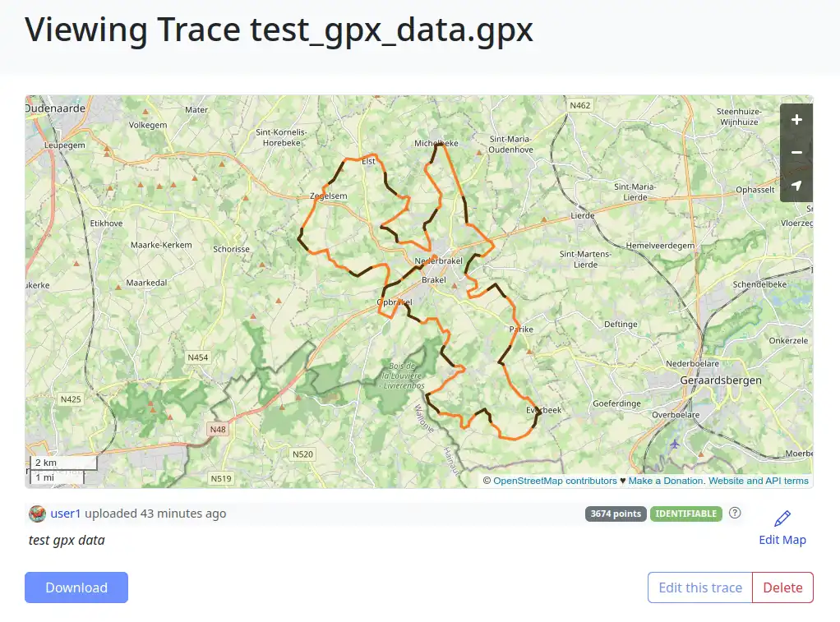Click the IDENTIFIABLE visibility badge

click(686, 514)
